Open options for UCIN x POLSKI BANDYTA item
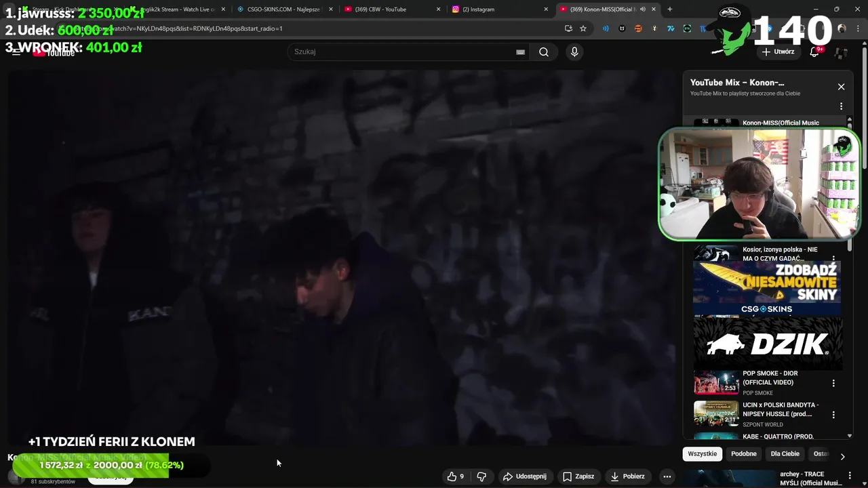Image resolution: width=868 pixels, height=488 pixels. click(833, 414)
